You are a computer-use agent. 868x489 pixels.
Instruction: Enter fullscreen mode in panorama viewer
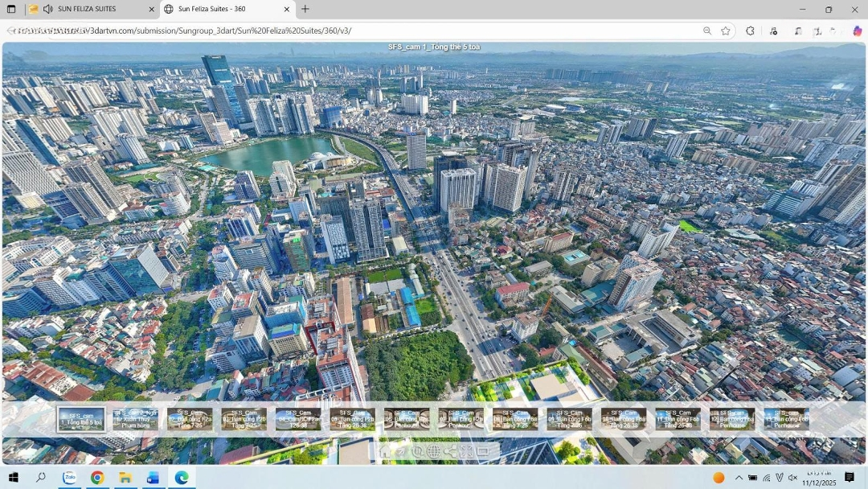[467, 451]
